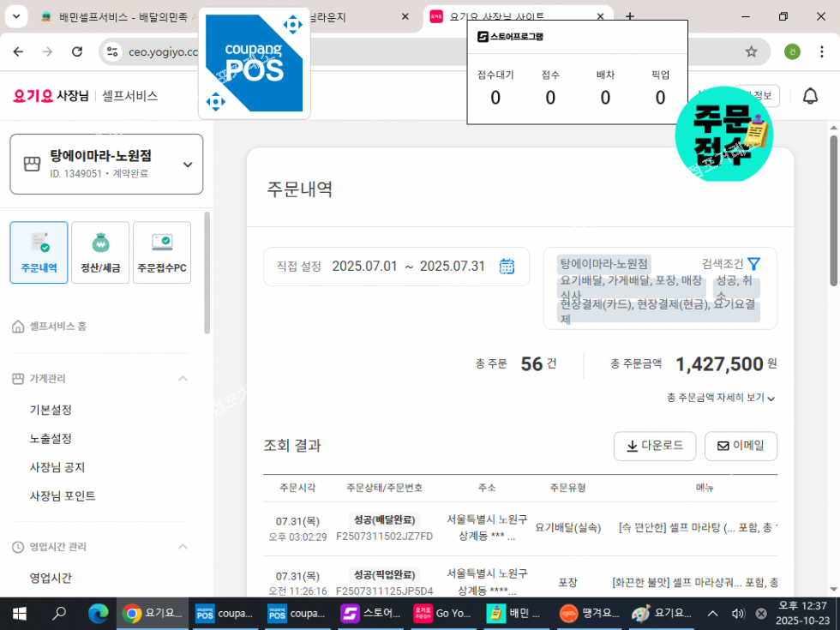The width and height of the screenshot is (840, 630).
Task: Select 기본설정 in sidebar menu
Action: pyautogui.click(x=51, y=410)
